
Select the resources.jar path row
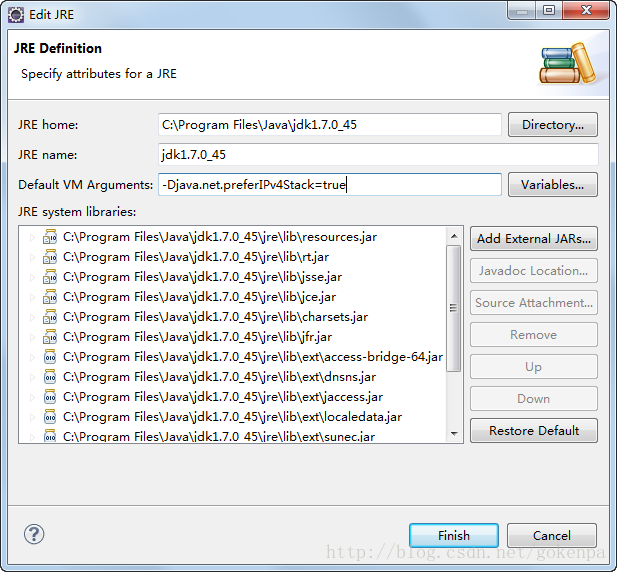tap(220, 237)
